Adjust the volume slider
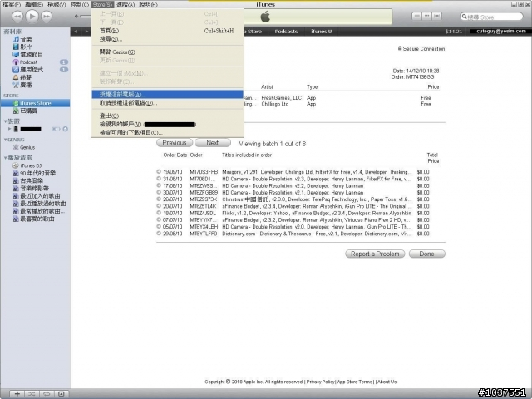532x399 pixels. [85, 16]
